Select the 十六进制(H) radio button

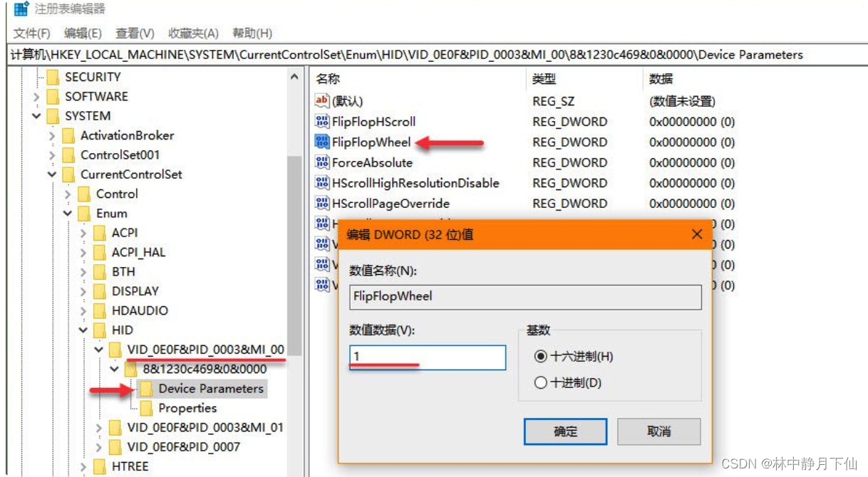tap(541, 356)
